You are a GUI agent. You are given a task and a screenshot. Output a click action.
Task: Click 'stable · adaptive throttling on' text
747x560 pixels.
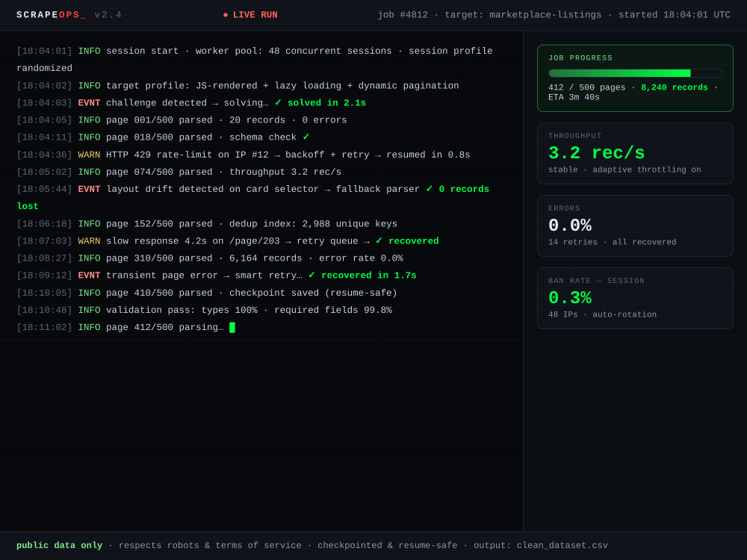click(624, 169)
